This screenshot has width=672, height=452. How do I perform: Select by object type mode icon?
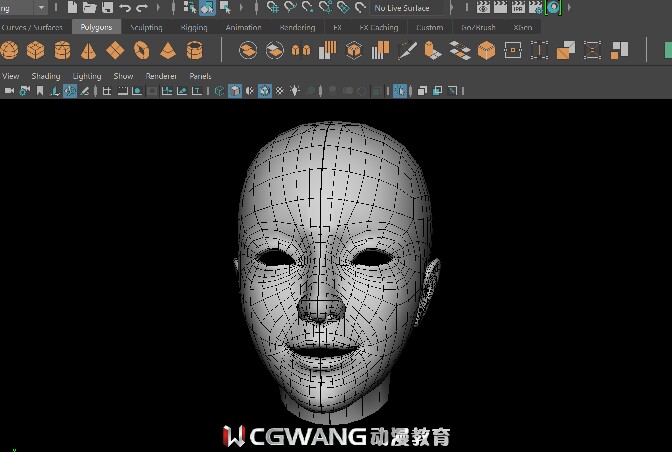[207, 7]
